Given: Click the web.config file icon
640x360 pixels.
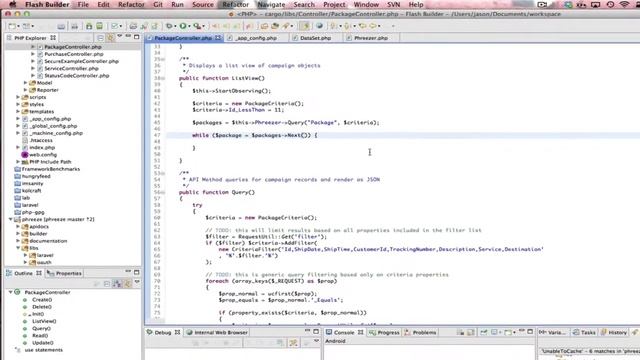Looking at the screenshot, I should pyautogui.click(x=25, y=155).
